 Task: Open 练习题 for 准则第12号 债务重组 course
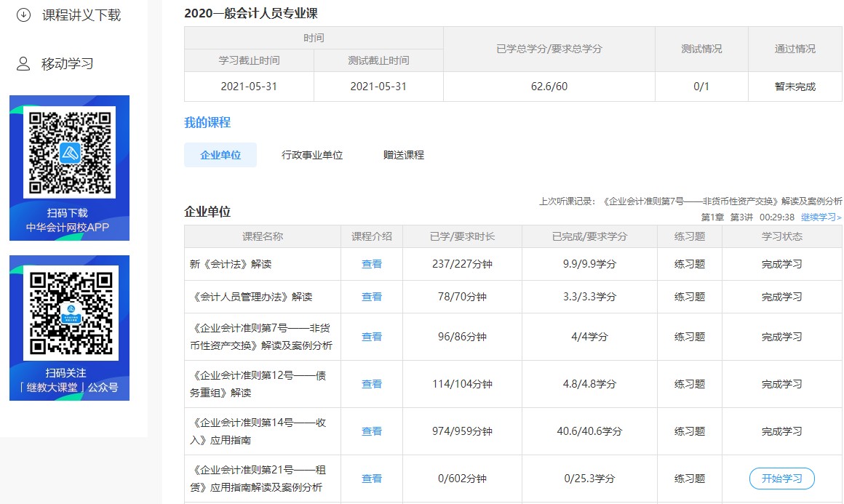[x=690, y=384]
